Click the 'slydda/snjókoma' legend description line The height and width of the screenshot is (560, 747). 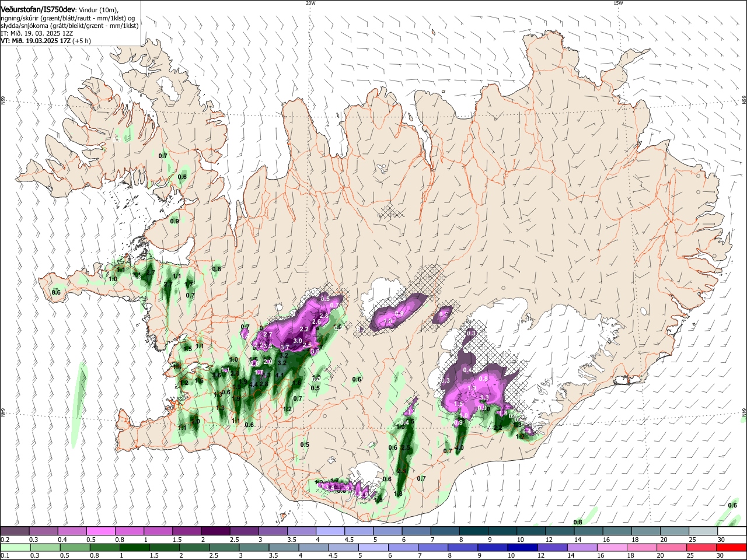69,26
